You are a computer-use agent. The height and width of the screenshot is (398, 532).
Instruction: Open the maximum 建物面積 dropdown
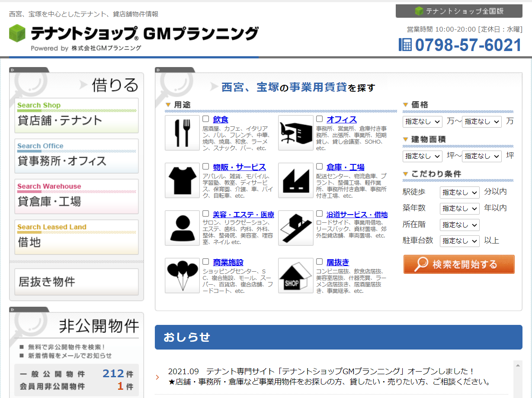[481, 156]
